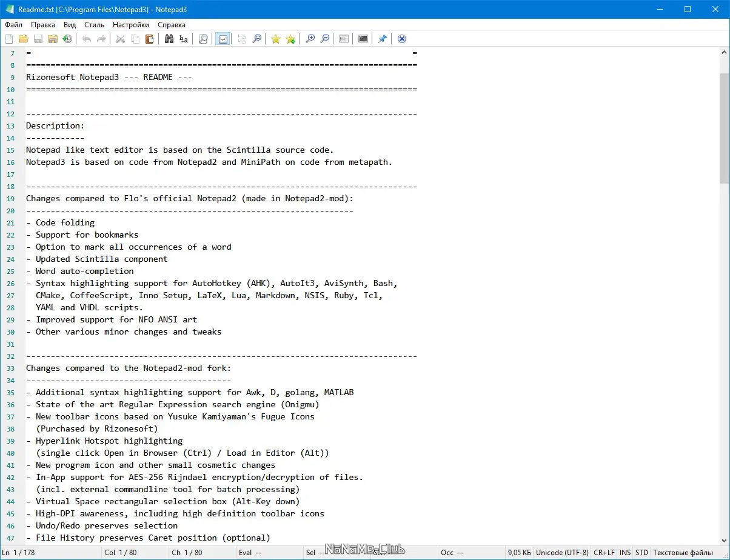Click the blue circle X exit icon

pyautogui.click(x=402, y=39)
